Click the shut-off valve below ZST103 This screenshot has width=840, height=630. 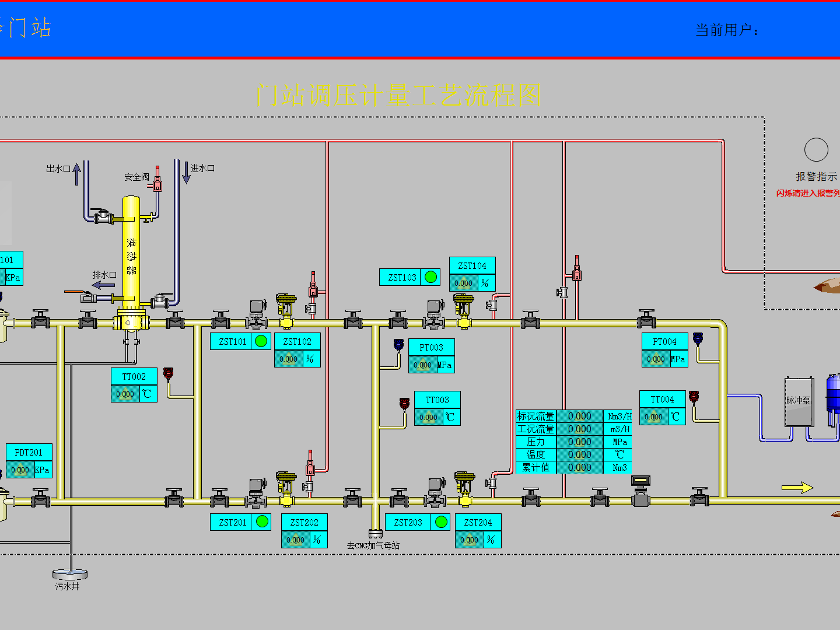tap(435, 314)
